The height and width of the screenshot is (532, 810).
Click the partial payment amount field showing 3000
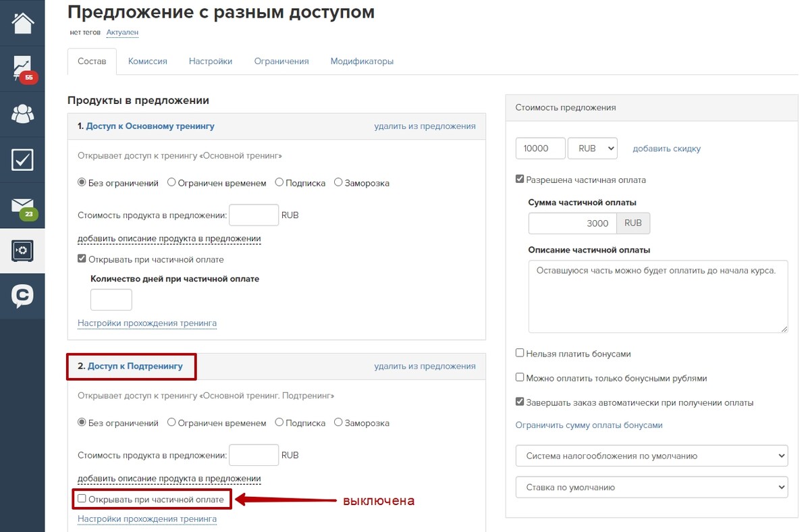572,223
